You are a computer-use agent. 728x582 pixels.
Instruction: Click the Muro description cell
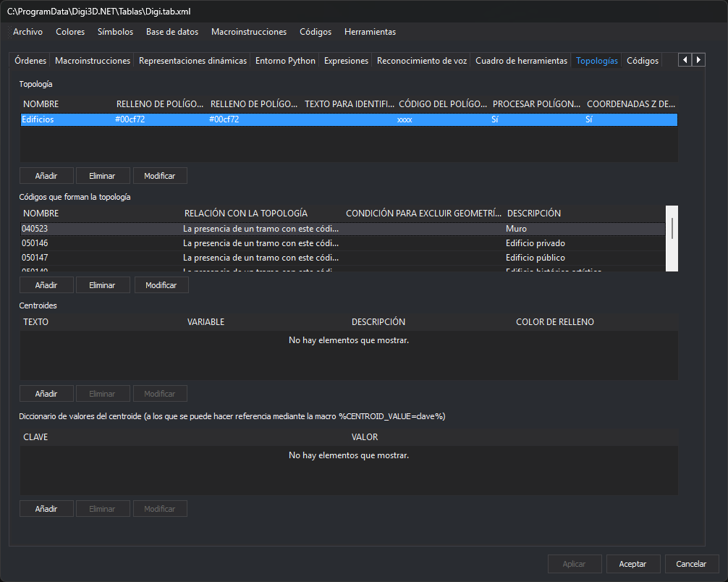[516, 229]
